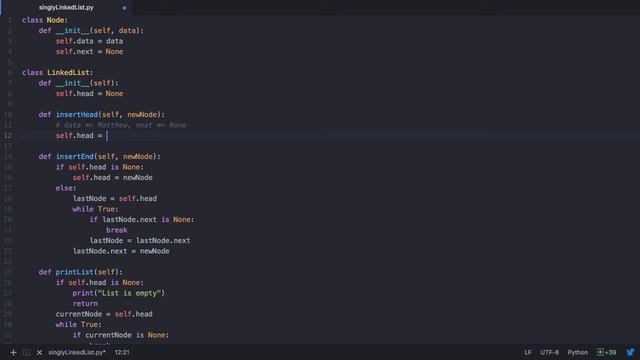Click the plus icon in the status bar
Viewport: 640px width, 360px height.
[x=13, y=352]
